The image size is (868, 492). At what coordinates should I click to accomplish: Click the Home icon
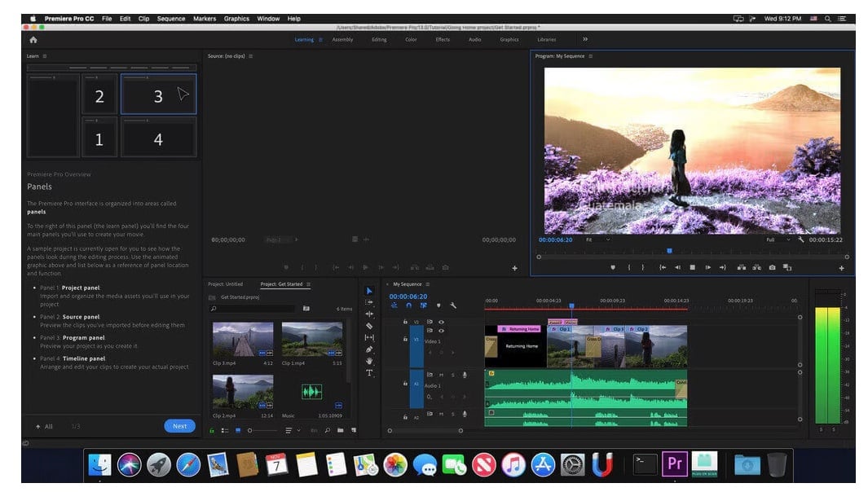[x=33, y=40]
